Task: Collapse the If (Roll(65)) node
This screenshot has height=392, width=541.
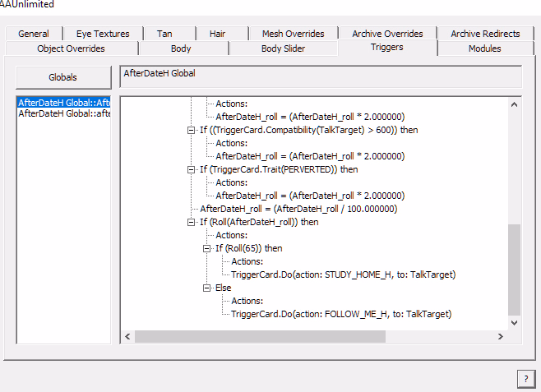Action: point(207,248)
